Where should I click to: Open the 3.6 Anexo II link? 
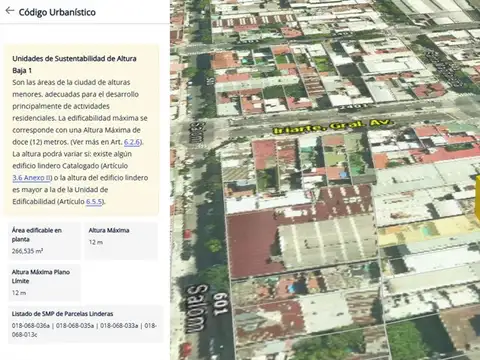[32, 178]
